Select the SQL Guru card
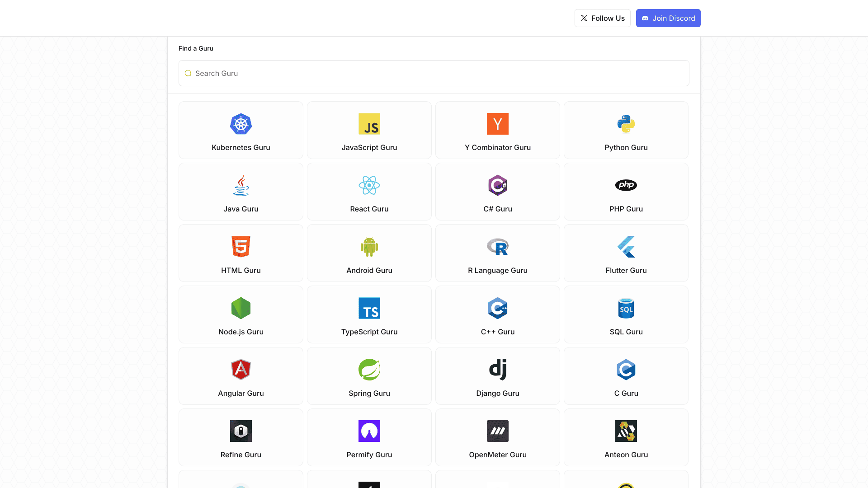This screenshot has height=488, width=868. (x=626, y=314)
